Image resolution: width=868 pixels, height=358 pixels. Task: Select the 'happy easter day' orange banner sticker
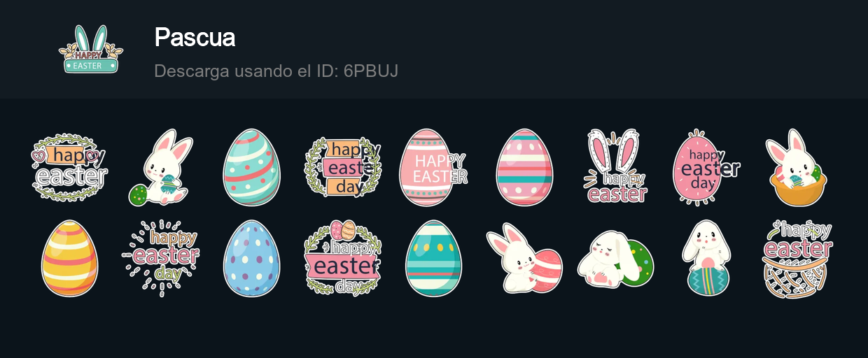point(343,168)
